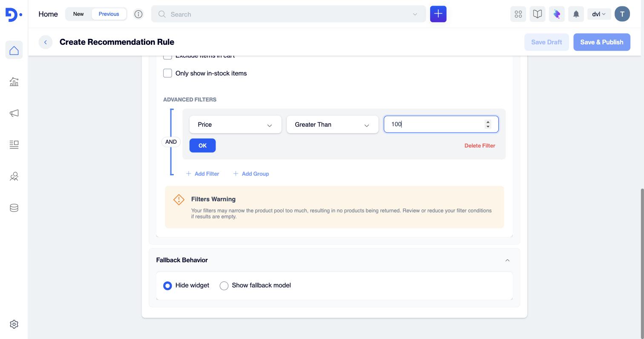Click the Dengage logo icon
The width and height of the screenshot is (644, 339).
click(14, 14)
